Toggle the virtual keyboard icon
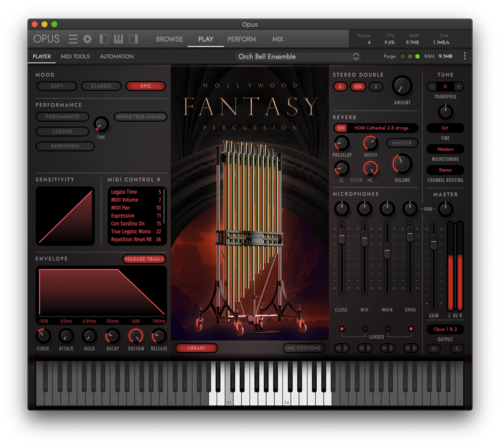500x447 pixels. coord(118,39)
